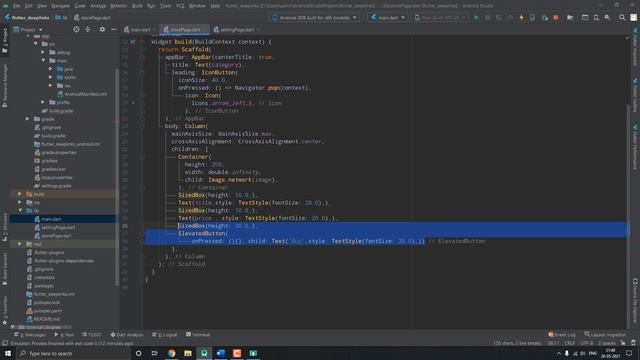The height and width of the screenshot is (360, 640).
Task: Click the debug bug icon in toolbar
Action: (487, 18)
